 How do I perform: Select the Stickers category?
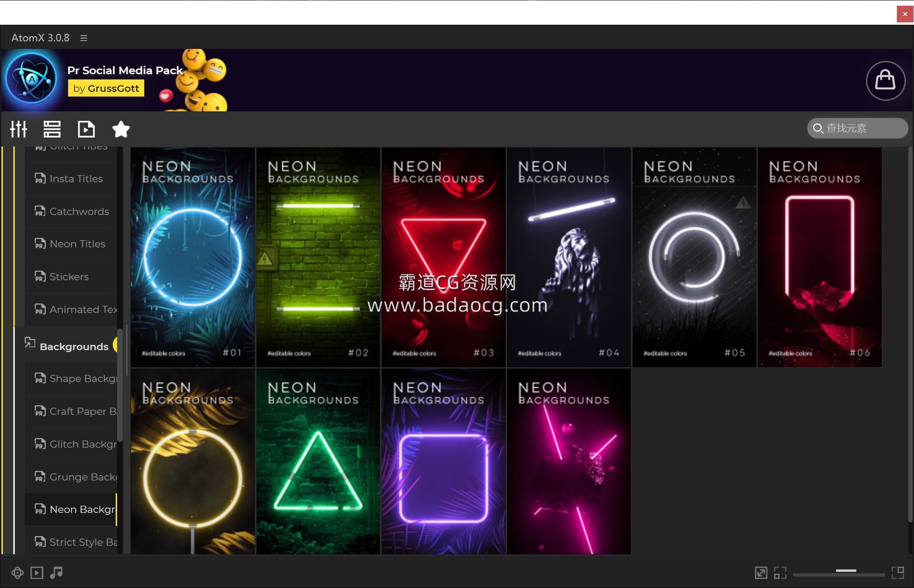(x=71, y=277)
